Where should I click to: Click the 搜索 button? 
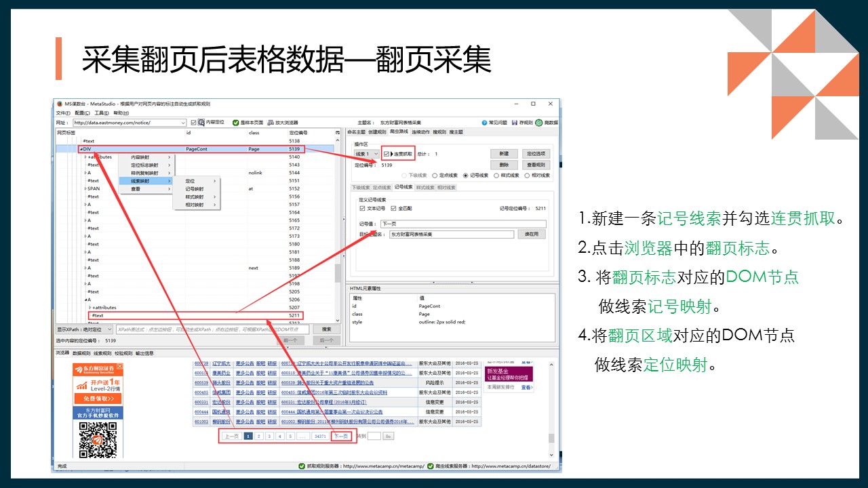(x=326, y=329)
